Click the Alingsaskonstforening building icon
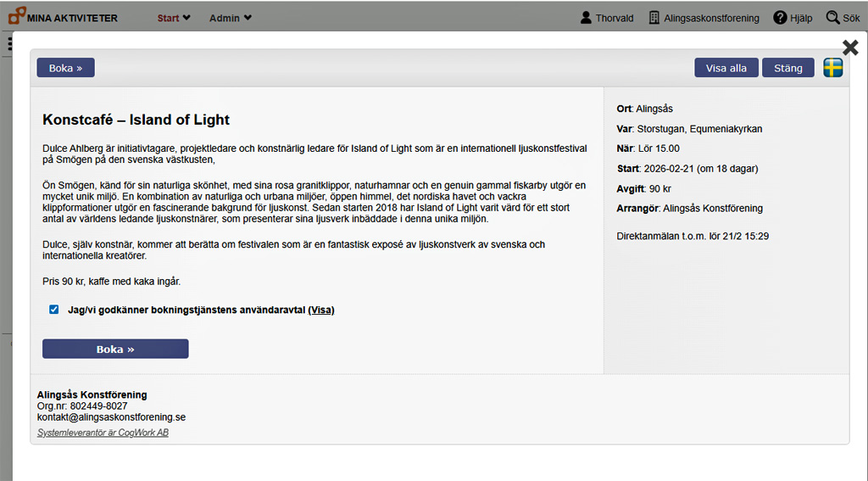This screenshot has height=481, width=868. point(654,18)
